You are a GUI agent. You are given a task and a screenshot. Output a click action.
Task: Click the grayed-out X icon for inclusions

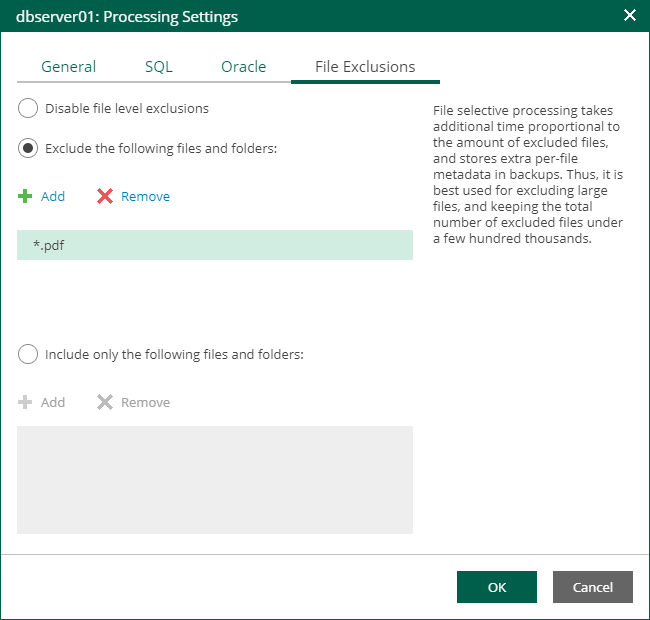[105, 402]
